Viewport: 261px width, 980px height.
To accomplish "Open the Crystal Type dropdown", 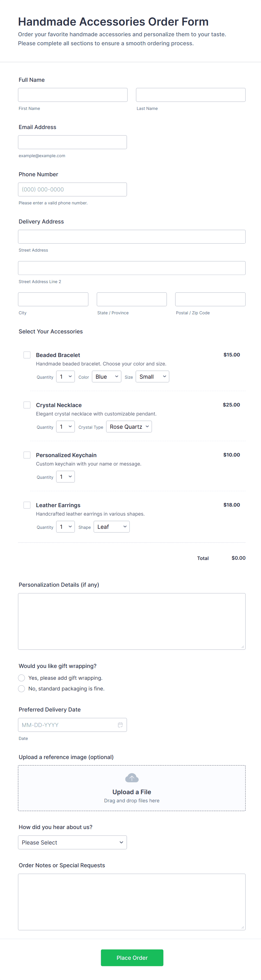I will click(129, 427).
